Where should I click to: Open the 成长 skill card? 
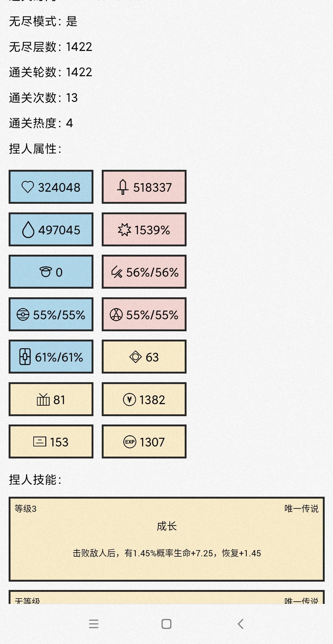tap(166, 539)
